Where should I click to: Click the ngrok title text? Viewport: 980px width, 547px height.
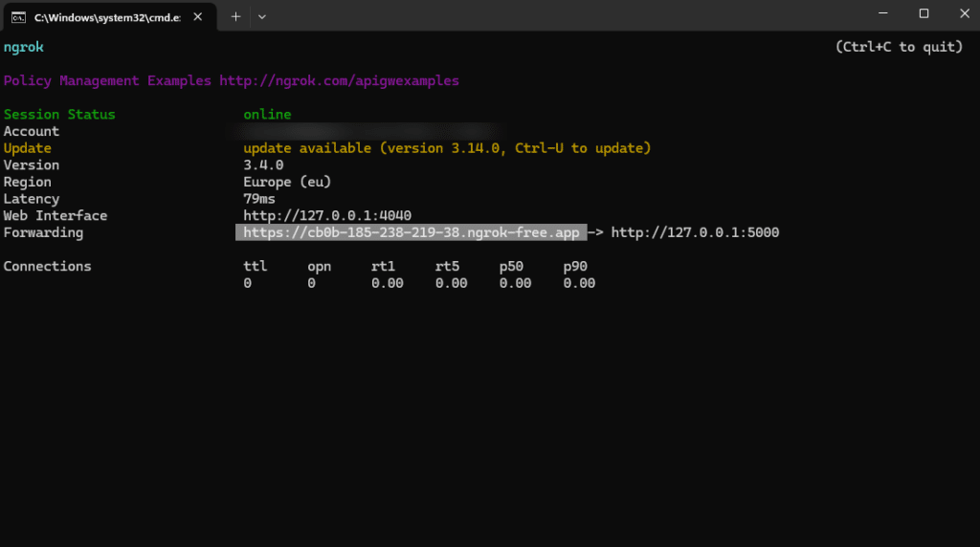[24, 48]
